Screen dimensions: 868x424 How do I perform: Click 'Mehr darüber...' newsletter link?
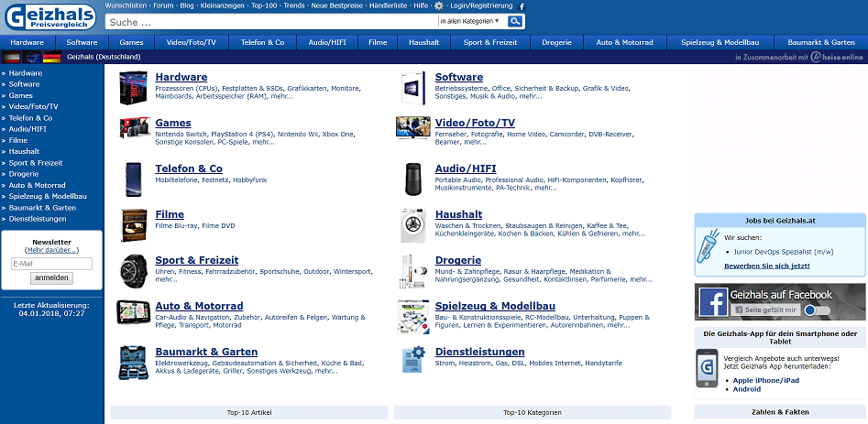point(51,250)
